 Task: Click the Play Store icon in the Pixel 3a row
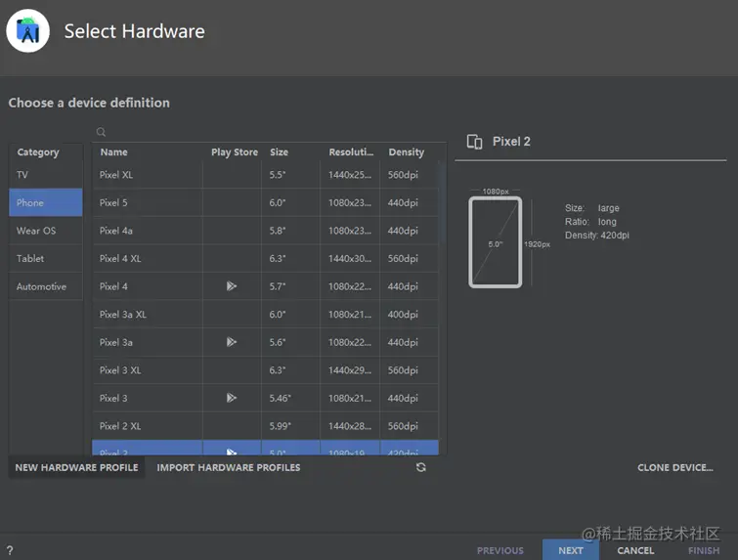pyautogui.click(x=231, y=342)
